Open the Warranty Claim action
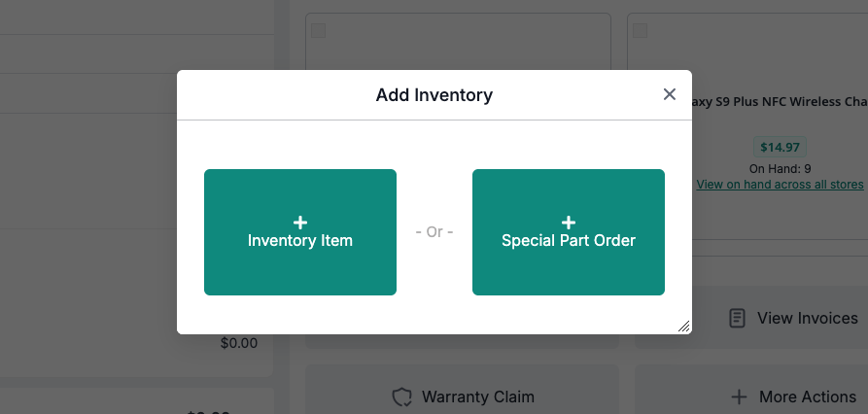 click(463, 397)
